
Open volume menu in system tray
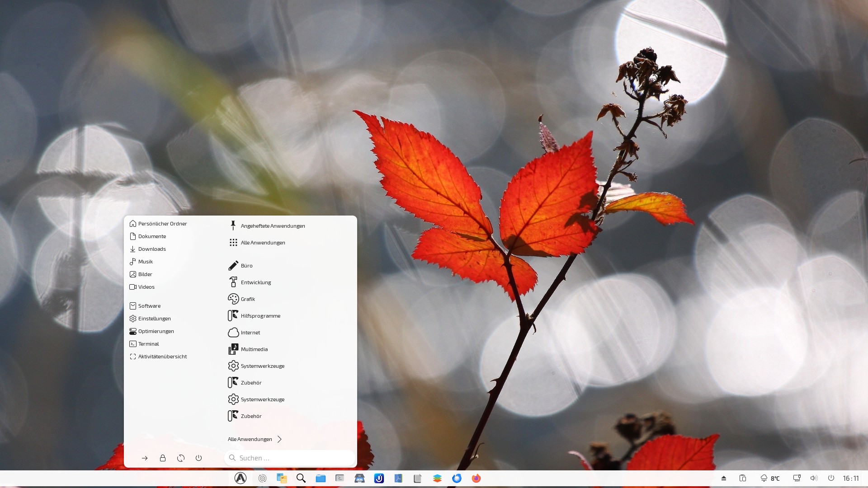pyautogui.click(x=814, y=478)
